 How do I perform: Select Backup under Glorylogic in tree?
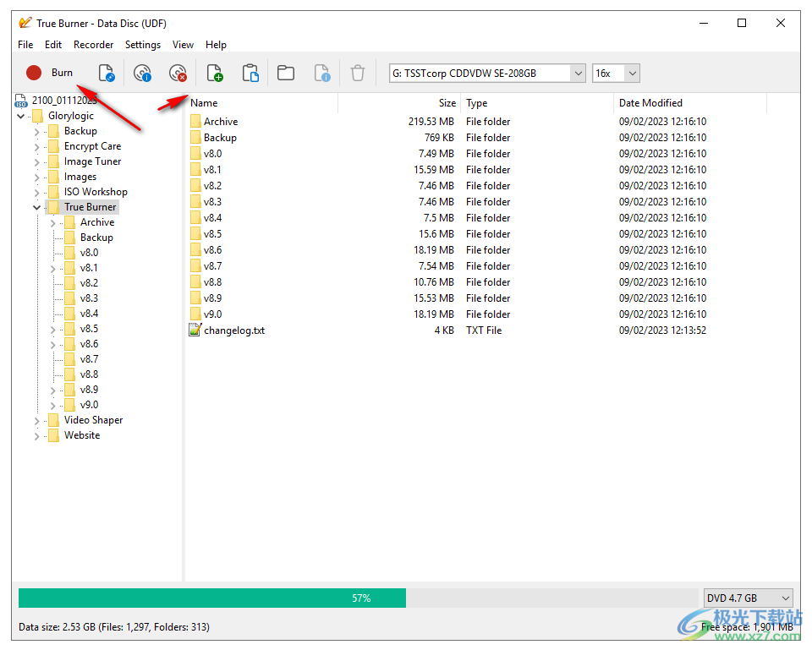pos(80,131)
